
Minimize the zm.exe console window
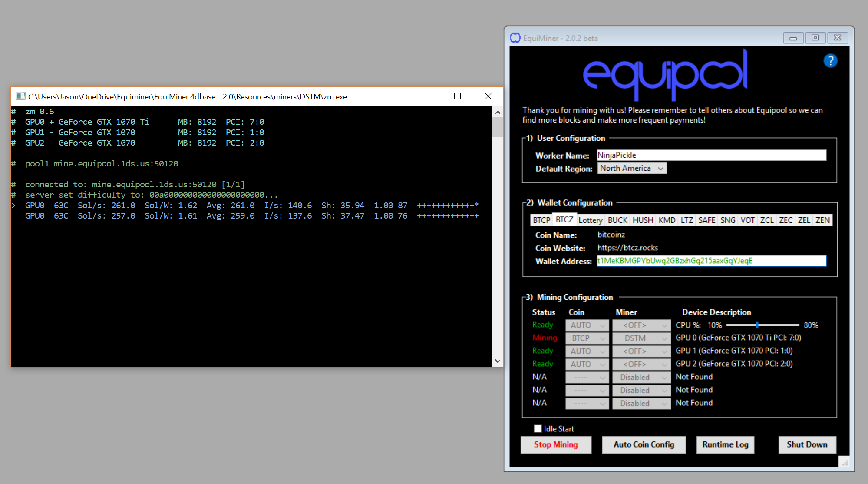click(427, 96)
